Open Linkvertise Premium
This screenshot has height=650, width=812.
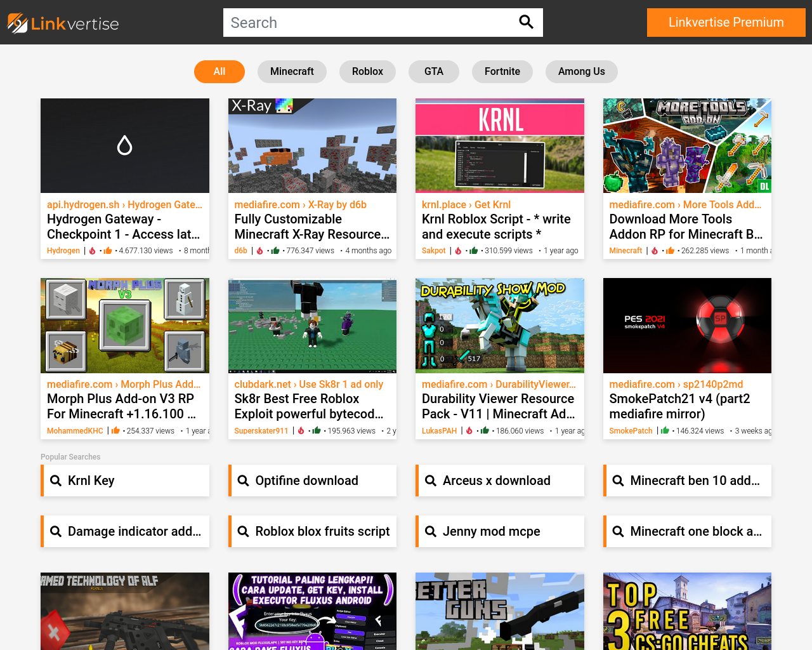pos(726,22)
